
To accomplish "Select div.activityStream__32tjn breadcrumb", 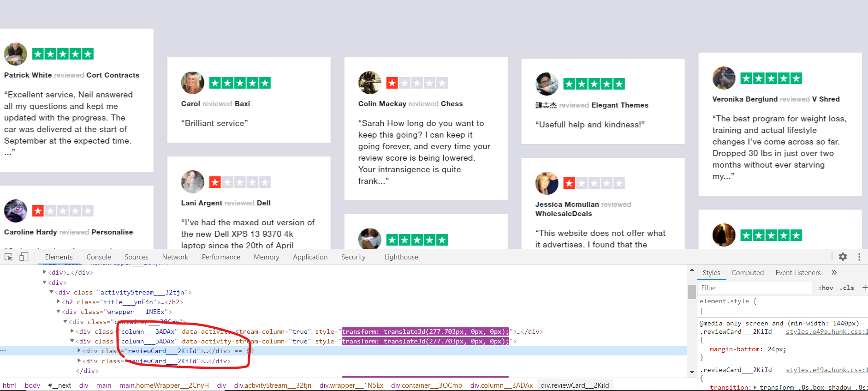I will (x=273, y=385).
